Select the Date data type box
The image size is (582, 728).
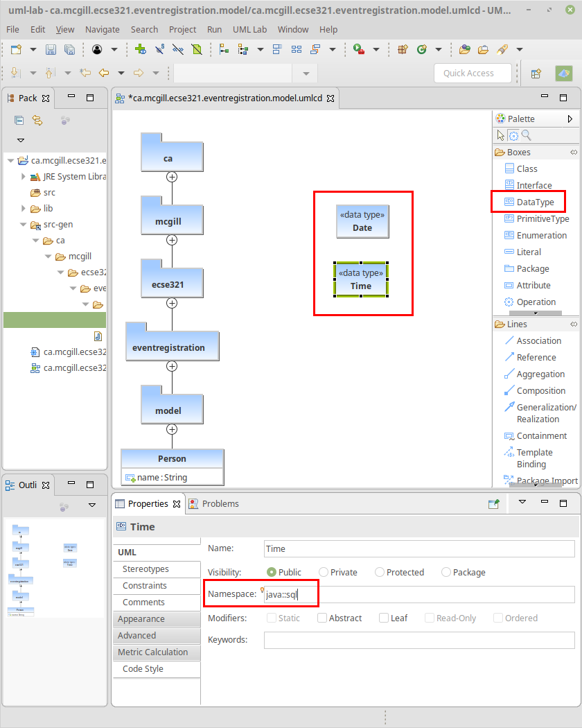(x=362, y=221)
